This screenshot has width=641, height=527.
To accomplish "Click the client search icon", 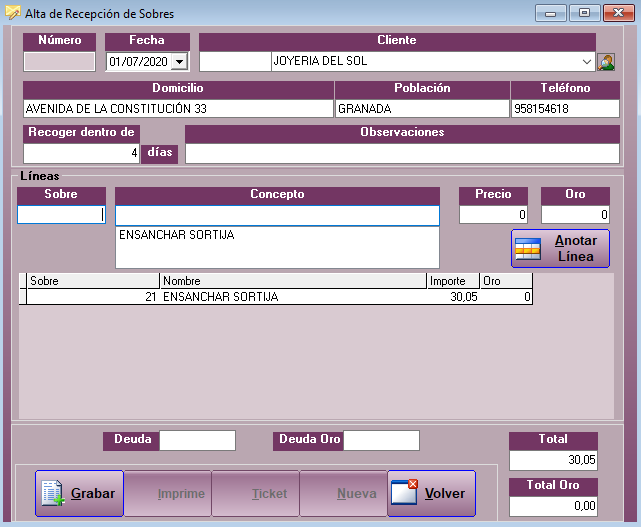I will tap(606, 62).
